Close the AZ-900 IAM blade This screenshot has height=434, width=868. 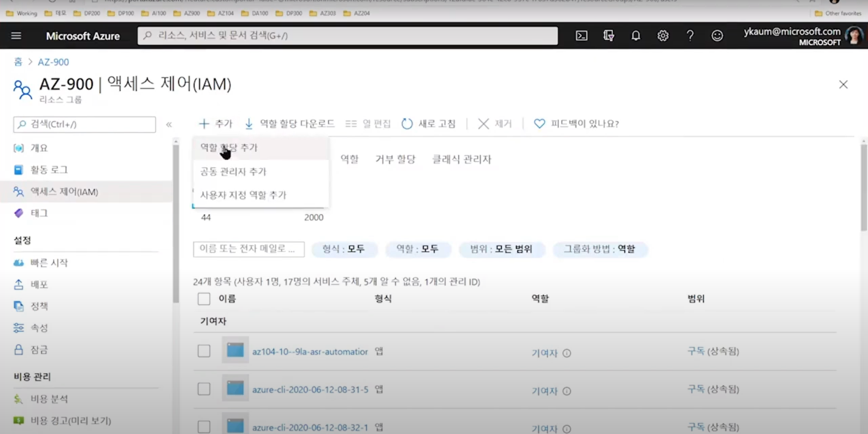tap(843, 85)
